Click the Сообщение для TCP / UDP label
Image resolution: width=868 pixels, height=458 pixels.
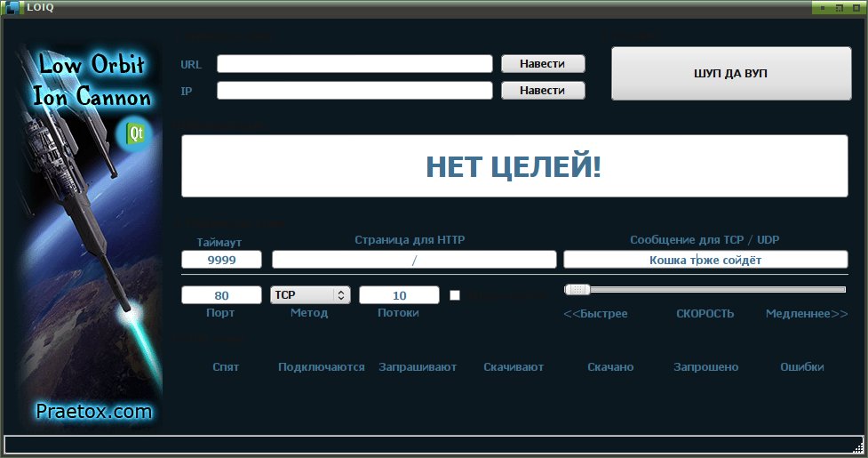coord(705,240)
